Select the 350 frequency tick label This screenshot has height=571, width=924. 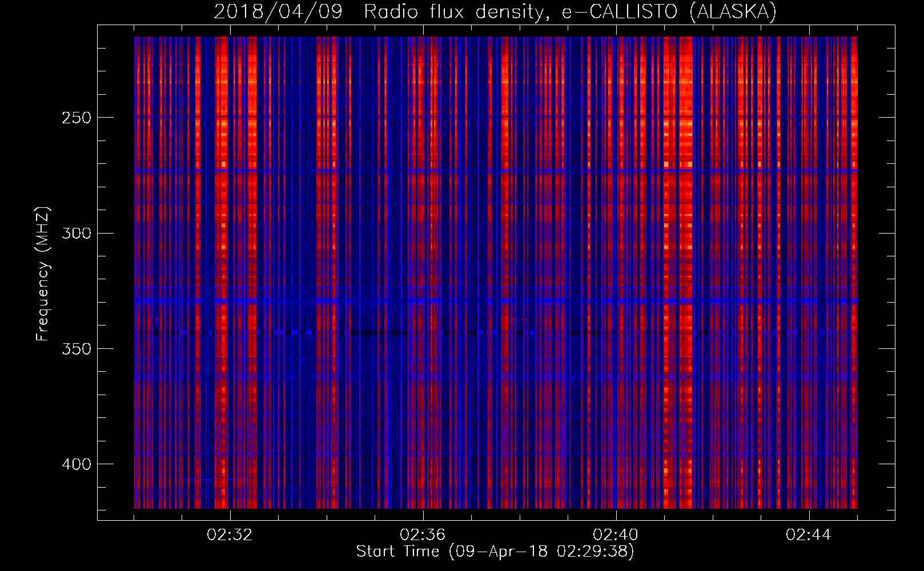[x=76, y=349]
